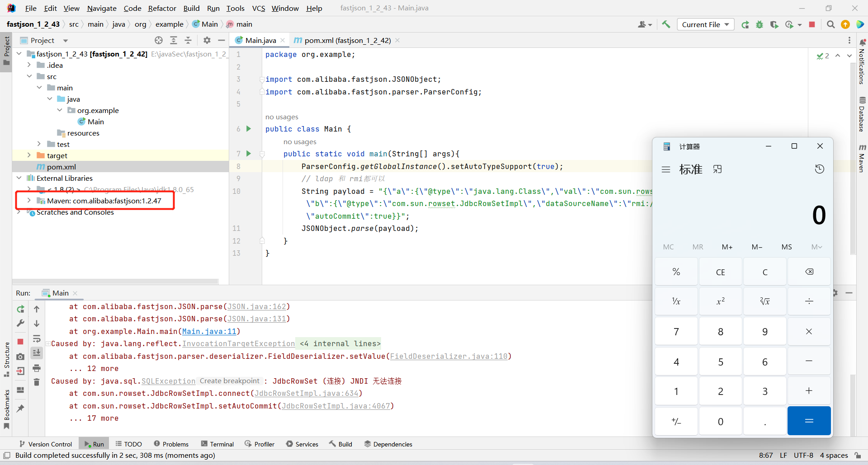Expand Maven fastjson 1.2.47 library
This screenshot has width=868, height=465.
29,201
